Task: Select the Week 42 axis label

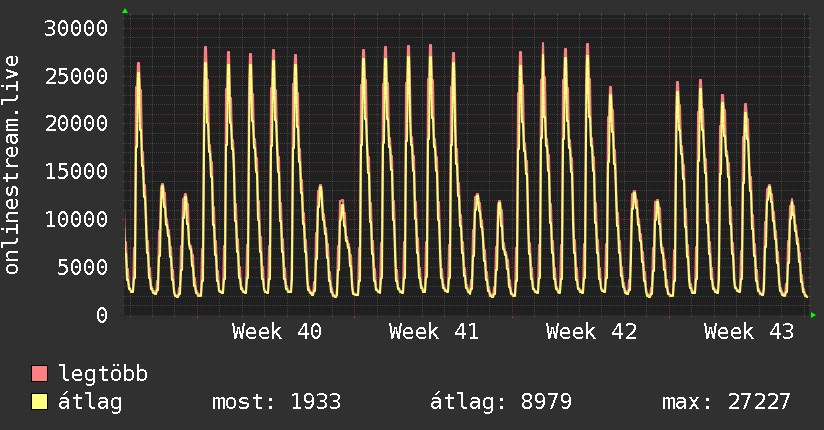Action: point(591,332)
